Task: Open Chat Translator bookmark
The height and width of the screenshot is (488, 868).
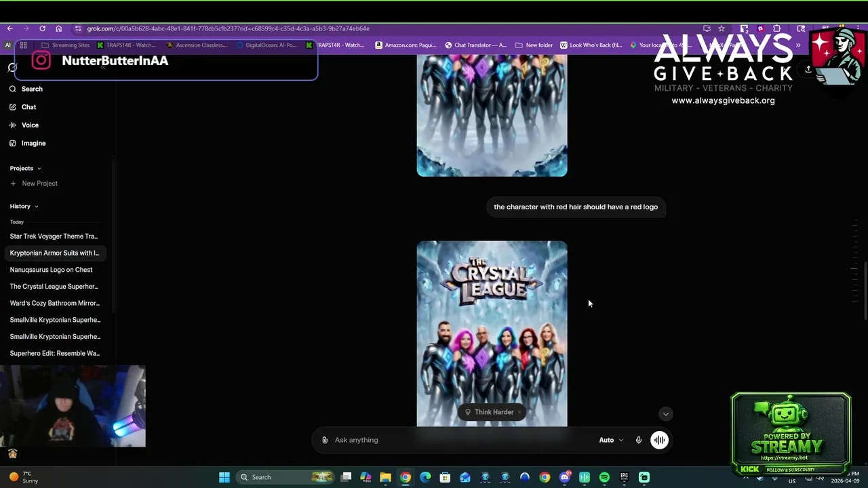Action: tap(475, 45)
